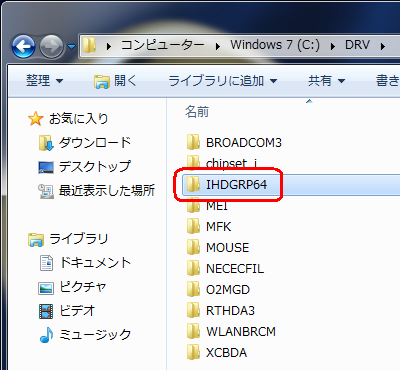
Task: Click the folder icon in address bar
Action: pos(89,45)
